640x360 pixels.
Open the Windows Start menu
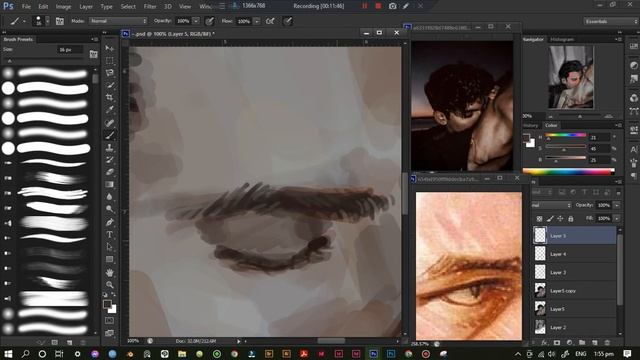(8, 353)
